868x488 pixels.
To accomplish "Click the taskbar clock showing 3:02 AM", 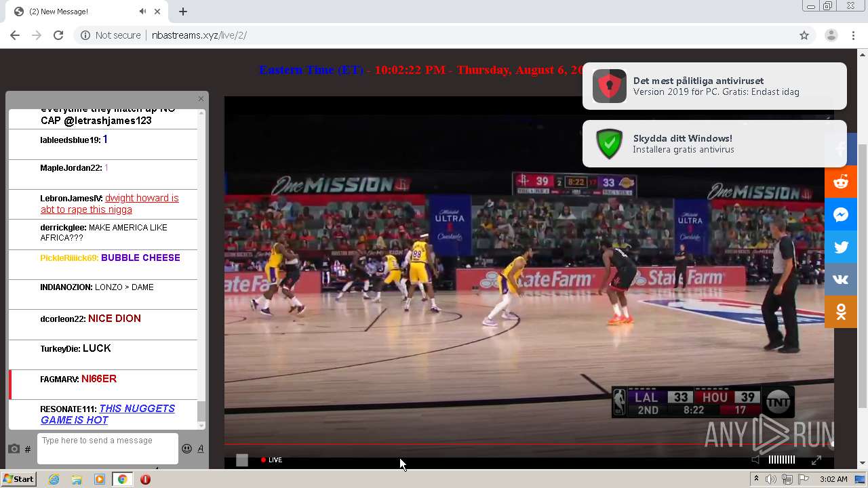I will [x=833, y=479].
